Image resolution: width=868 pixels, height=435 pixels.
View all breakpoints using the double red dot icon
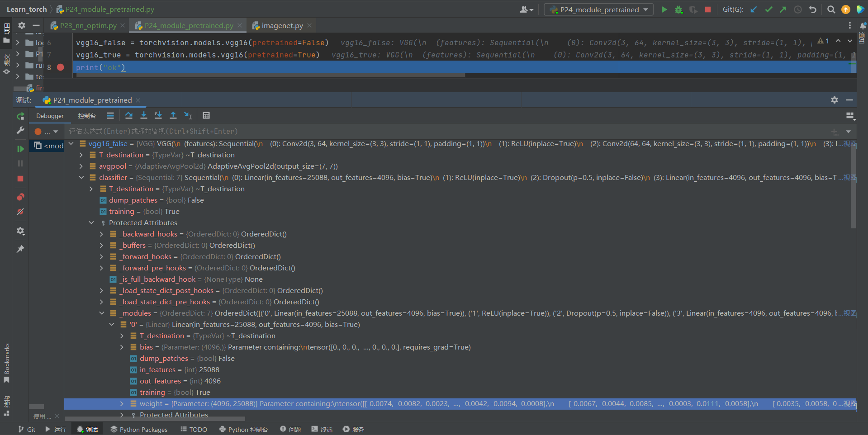[20, 197]
